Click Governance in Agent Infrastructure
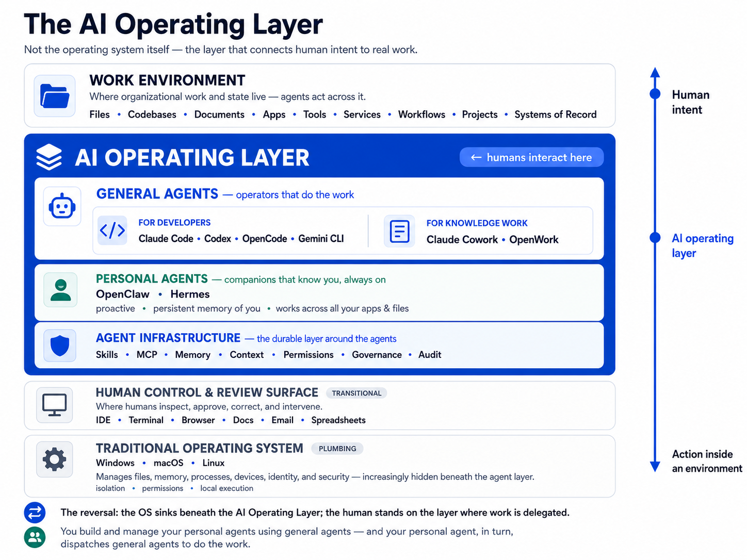 [377, 355]
